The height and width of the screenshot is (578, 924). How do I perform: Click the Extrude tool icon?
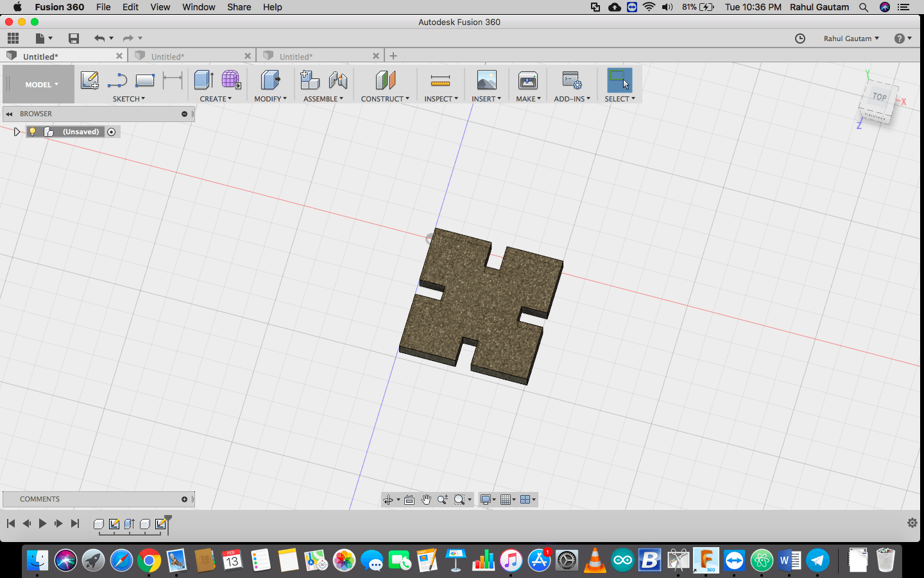click(x=203, y=80)
